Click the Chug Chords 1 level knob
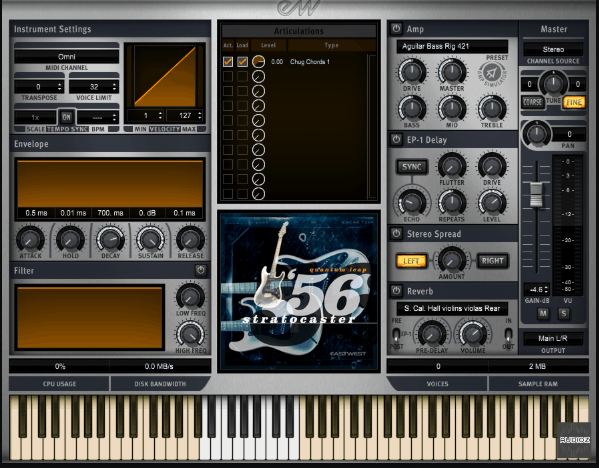The width and height of the screenshot is (599, 468). pos(258,61)
